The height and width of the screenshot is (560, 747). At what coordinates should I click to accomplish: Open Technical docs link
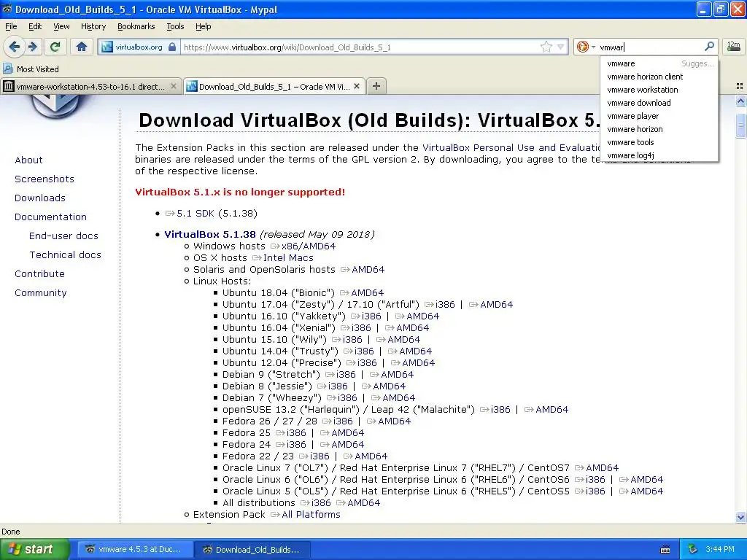pyautogui.click(x=65, y=254)
